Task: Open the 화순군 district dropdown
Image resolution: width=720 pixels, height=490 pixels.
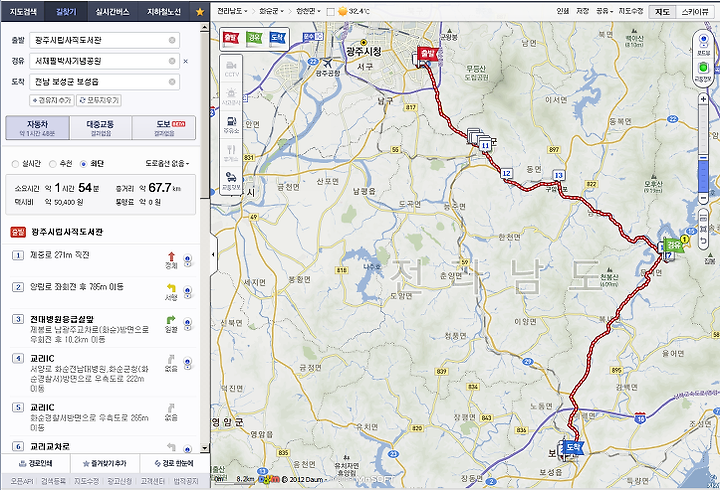Action: [271, 11]
